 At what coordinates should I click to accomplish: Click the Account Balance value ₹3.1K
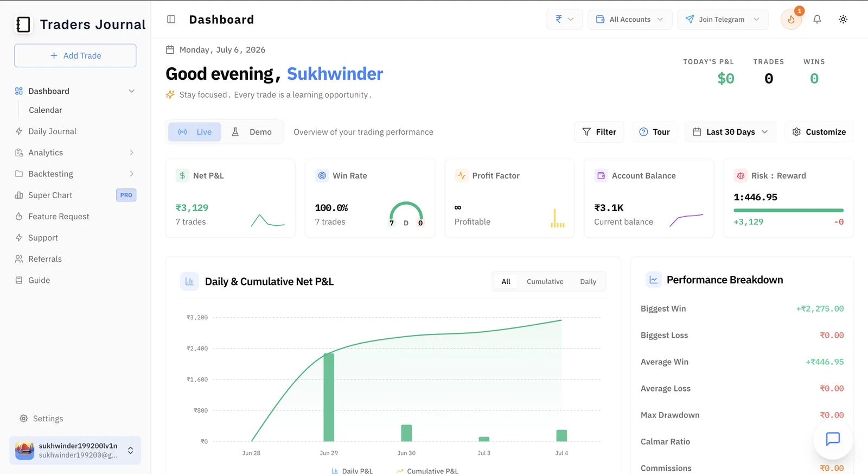(609, 208)
